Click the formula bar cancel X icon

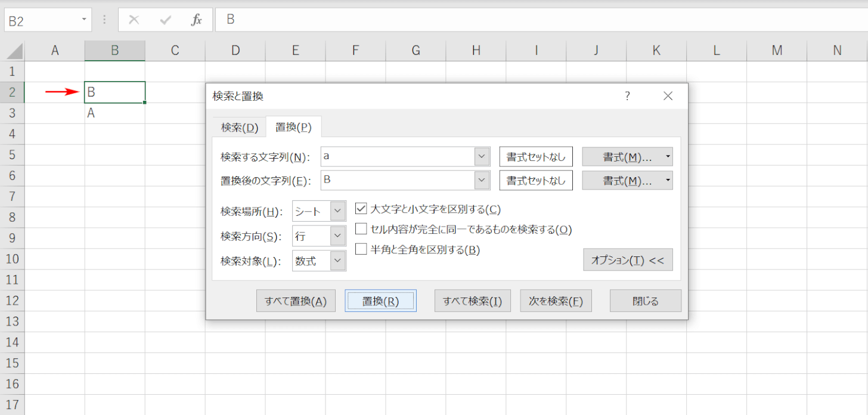(134, 20)
